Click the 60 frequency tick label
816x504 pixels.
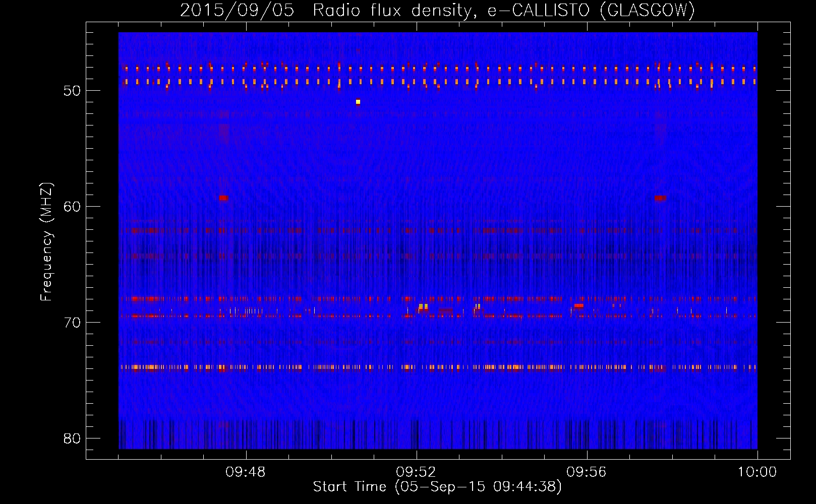point(72,207)
